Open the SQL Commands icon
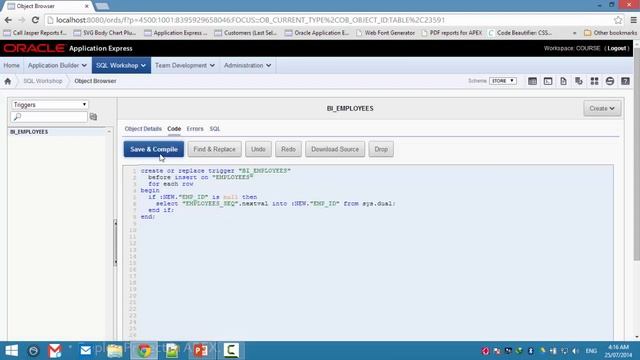The image size is (640, 360). [548, 81]
